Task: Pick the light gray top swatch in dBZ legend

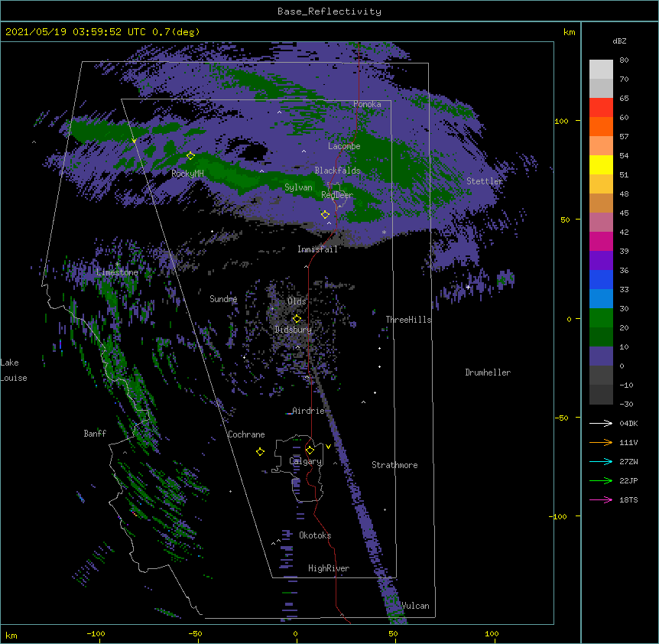Action: (x=601, y=70)
